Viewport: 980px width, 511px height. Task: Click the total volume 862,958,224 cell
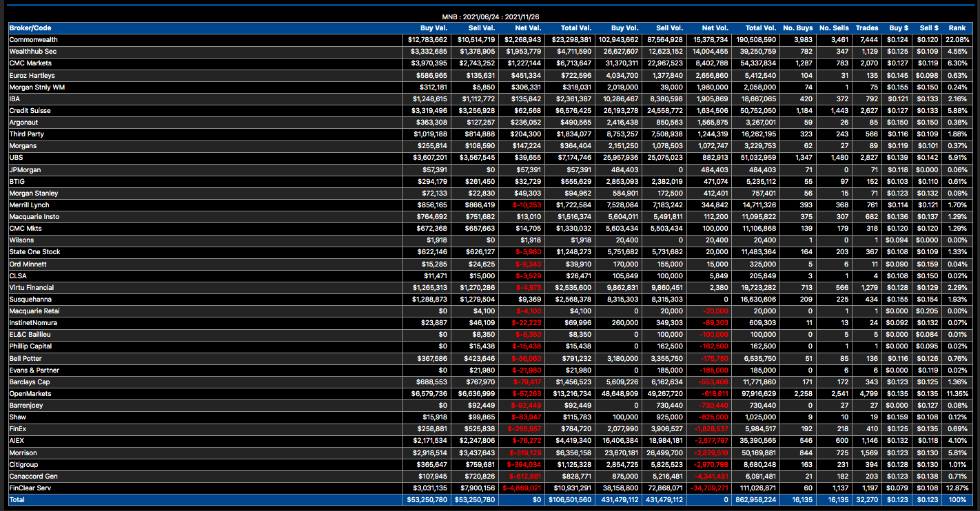(757, 499)
